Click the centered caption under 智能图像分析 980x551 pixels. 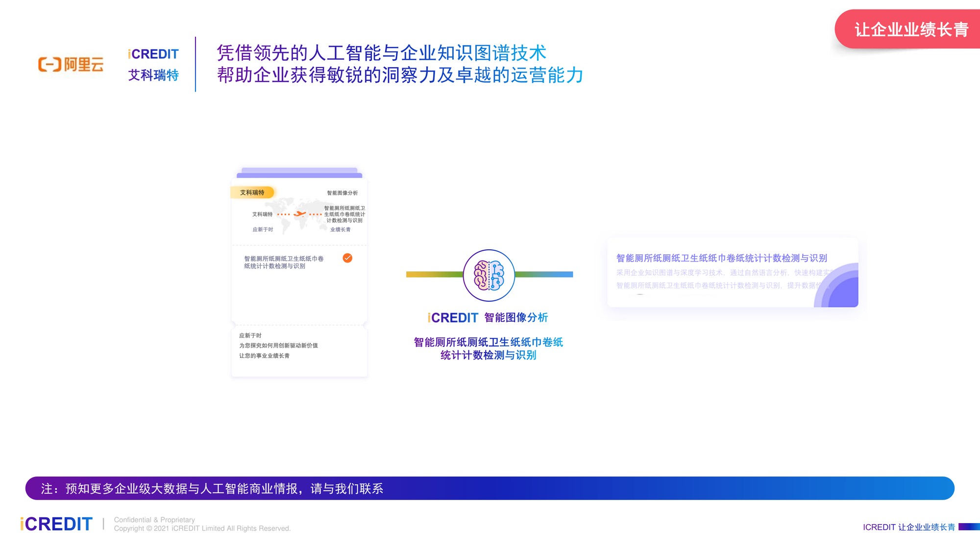point(489,349)
